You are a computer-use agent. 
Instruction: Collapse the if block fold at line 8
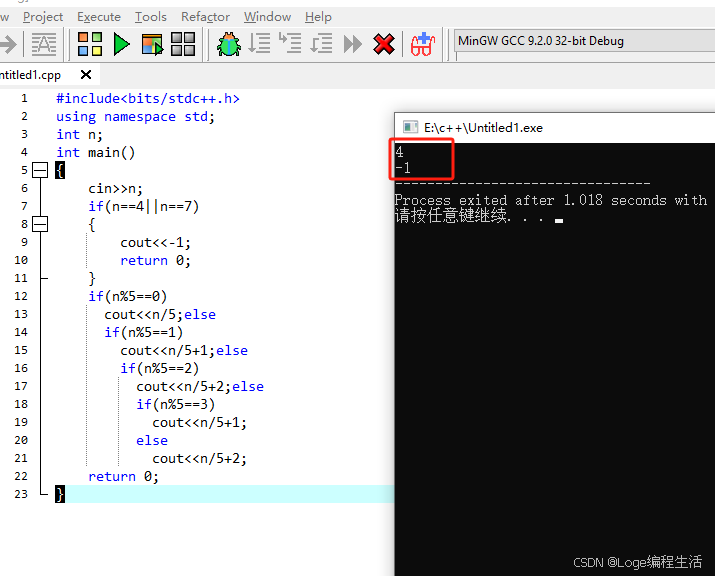[40, 224]
